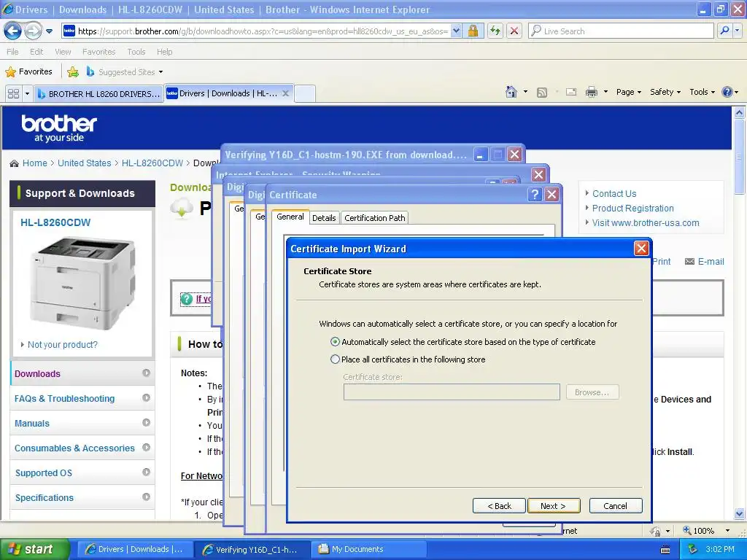Image resolution: width=747 pixels, height=560 pixels.
Task: Open the Edit menu
Action: pos(36,52)
